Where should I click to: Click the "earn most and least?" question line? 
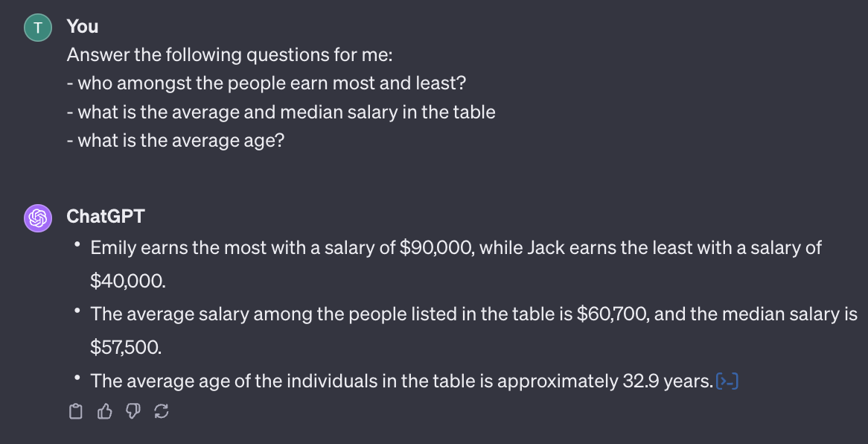click(271, 83)
